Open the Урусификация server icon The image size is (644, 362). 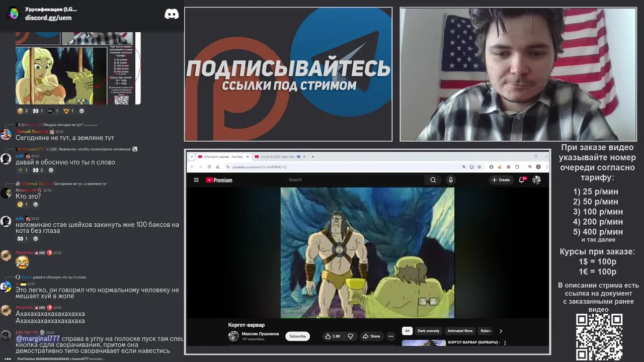click(x=14, y=14)
